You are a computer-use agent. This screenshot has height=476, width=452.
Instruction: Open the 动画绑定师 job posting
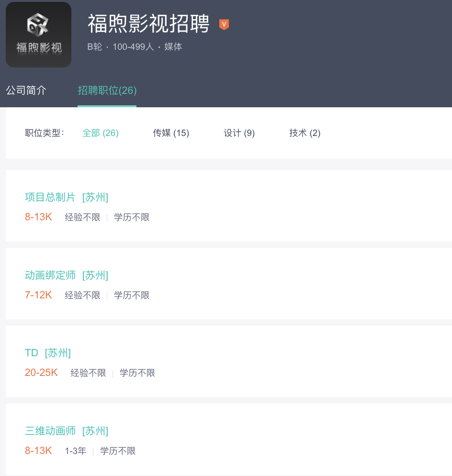coord(50,275)
